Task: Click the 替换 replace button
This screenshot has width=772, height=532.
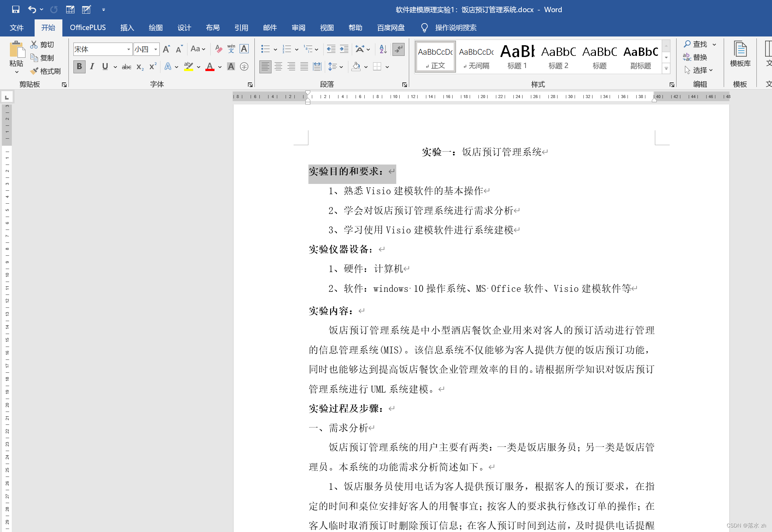Action: click(695, 57)
